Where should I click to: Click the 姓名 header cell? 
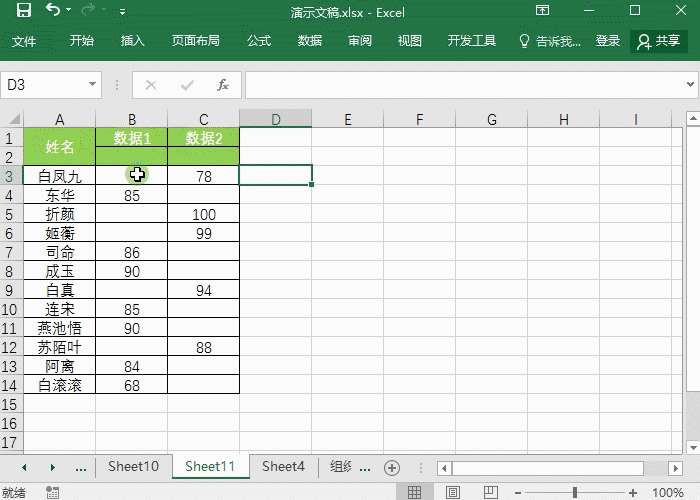point(59,146)
